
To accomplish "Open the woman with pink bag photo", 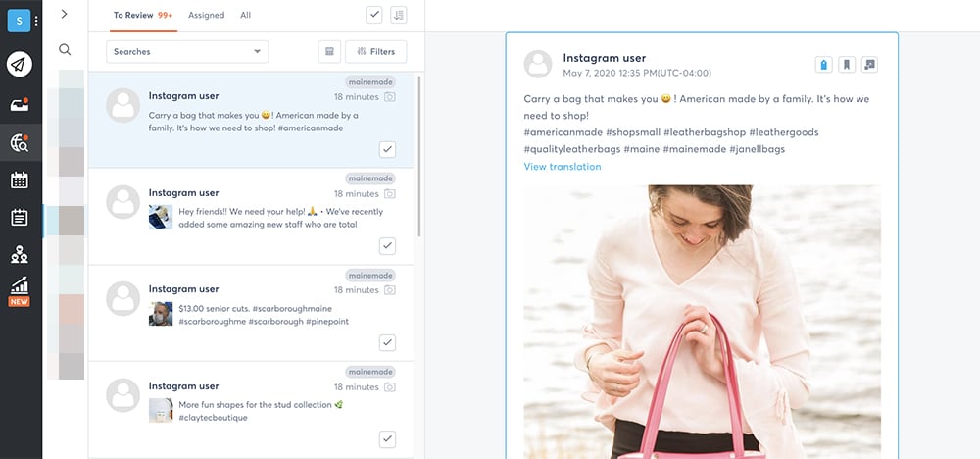I will pos(702,322).
